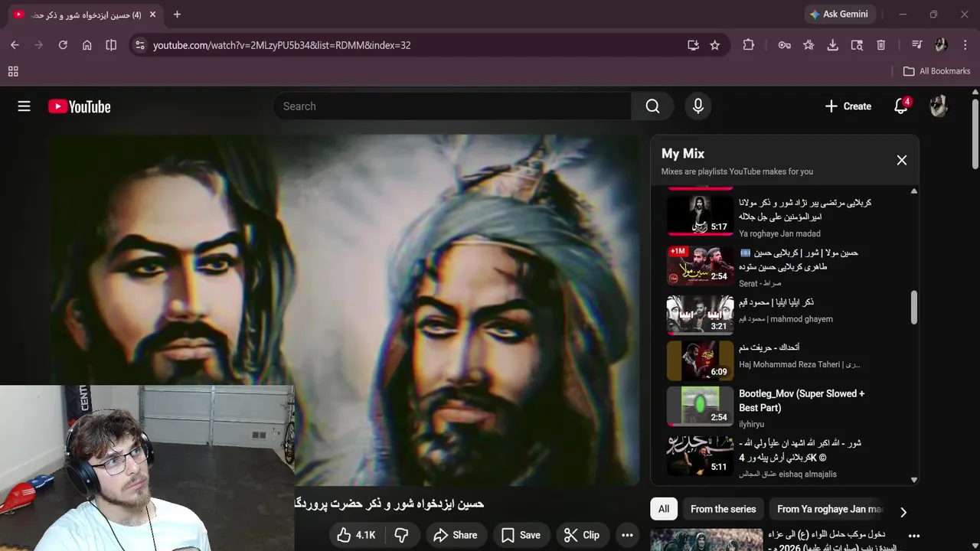Like the video with 4.1K likes

356,535
